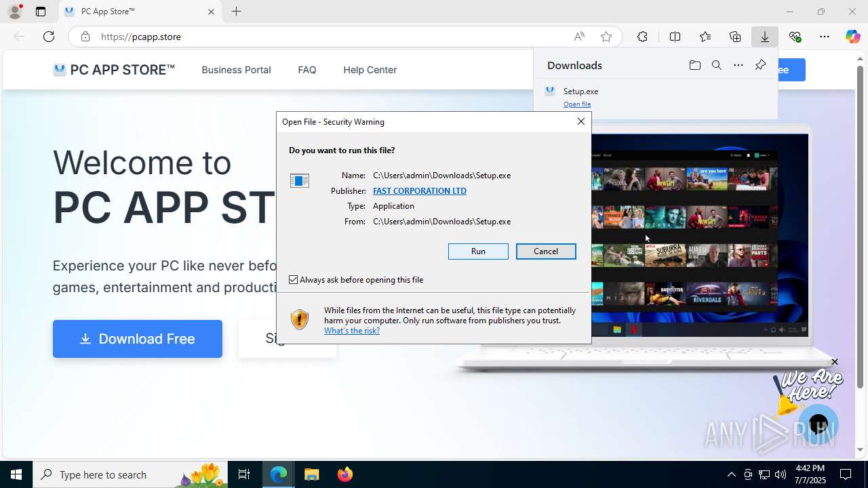Open the chat widget bubble
Image resolution: width=868 pixels, height=488 pixels.
[818, 425]
